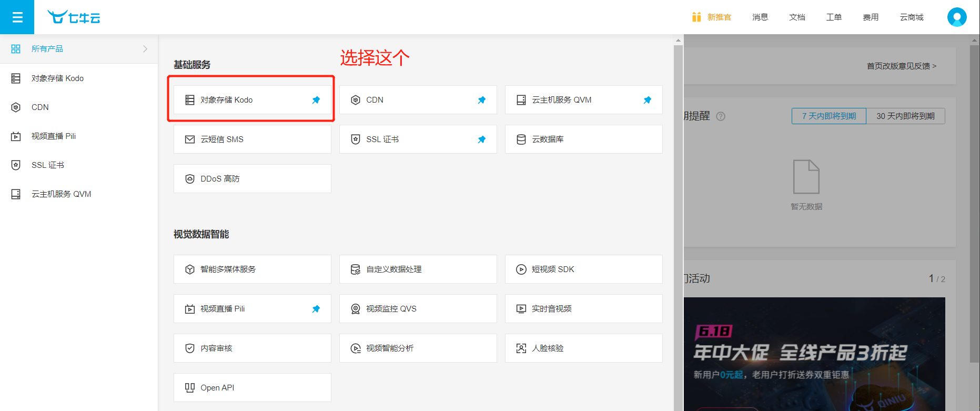Unpin 云主机服务 QVM via pin icon
This screenshot has width=980, height=411.
648,100
